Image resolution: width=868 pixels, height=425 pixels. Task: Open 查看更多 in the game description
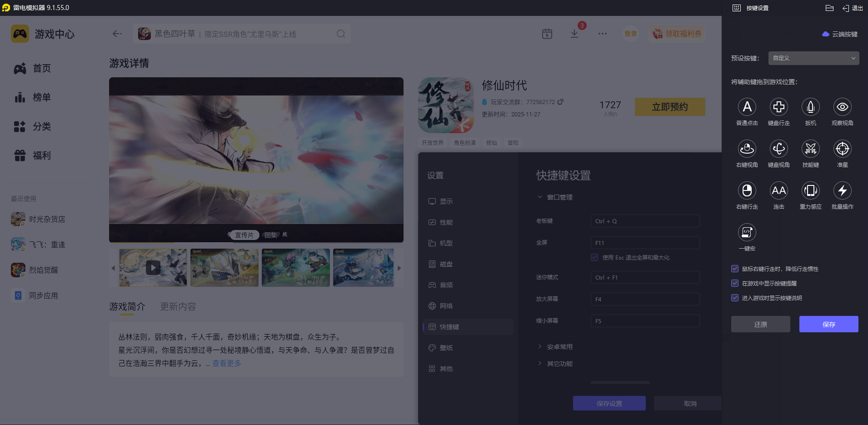226,363
